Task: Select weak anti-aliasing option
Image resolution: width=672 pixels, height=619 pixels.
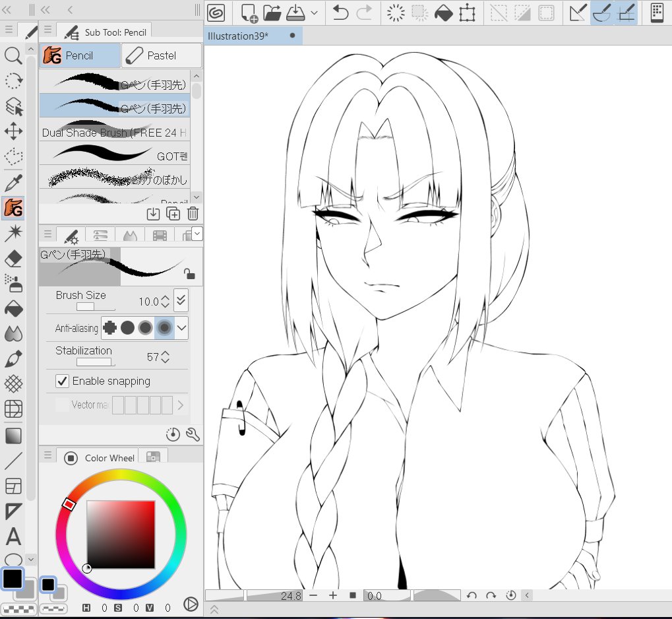Action: (x=128, y=328)
